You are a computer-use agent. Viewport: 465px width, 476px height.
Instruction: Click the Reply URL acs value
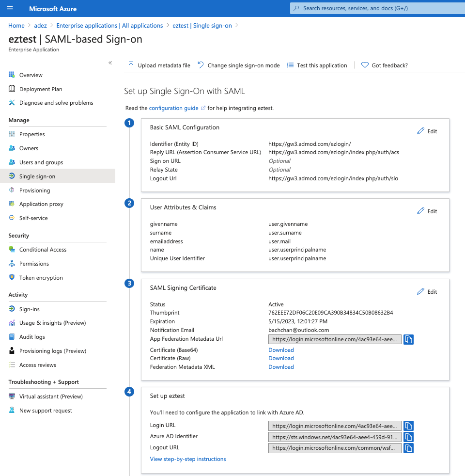pyautogui.click(x=334, y=152)
